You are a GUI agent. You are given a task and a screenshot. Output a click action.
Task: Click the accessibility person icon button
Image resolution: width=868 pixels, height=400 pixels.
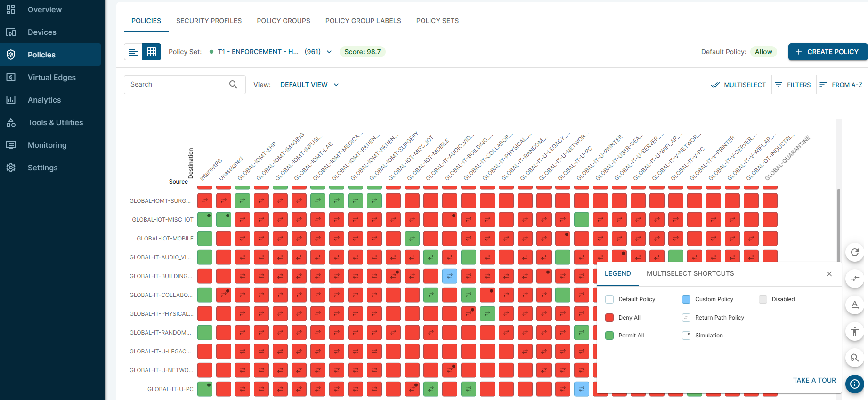pyautogui.click(x=854, y=331)
